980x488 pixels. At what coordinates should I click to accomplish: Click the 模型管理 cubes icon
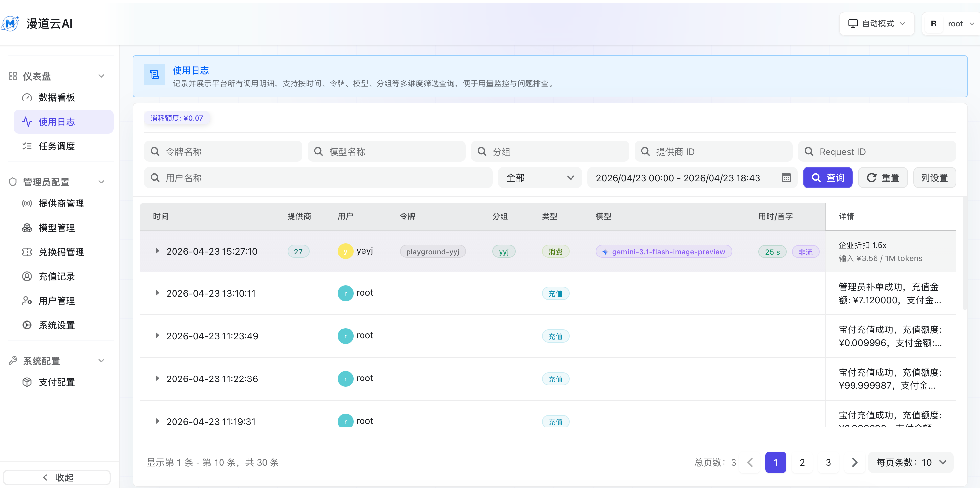[x=27, y=228]
